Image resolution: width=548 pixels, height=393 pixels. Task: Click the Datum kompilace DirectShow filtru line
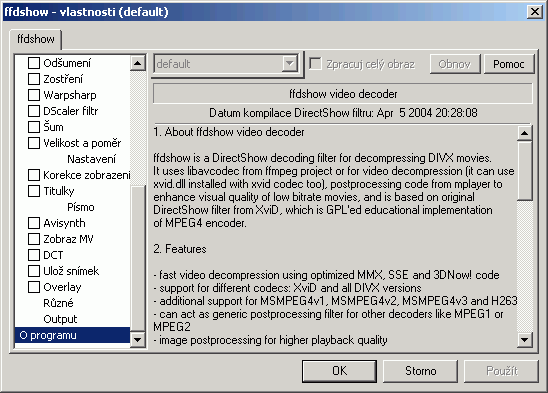343,113
